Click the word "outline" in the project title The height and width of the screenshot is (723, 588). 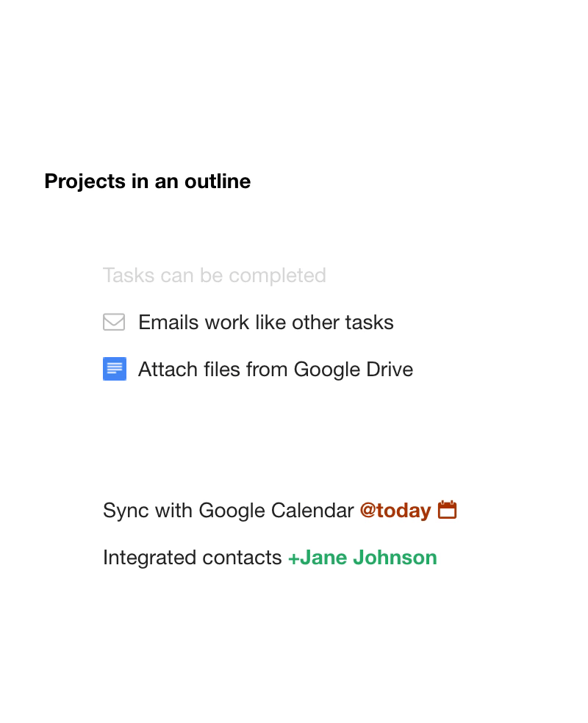click(218, 181)
